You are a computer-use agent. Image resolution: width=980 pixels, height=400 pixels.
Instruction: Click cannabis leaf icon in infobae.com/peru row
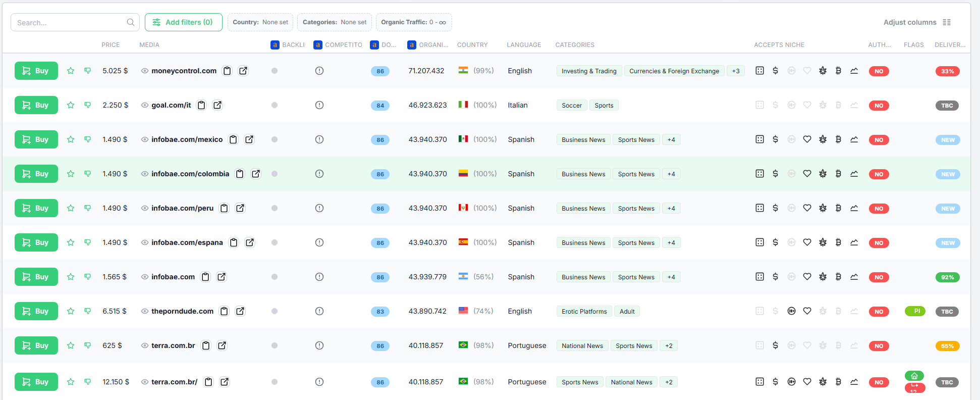point(823,208)
